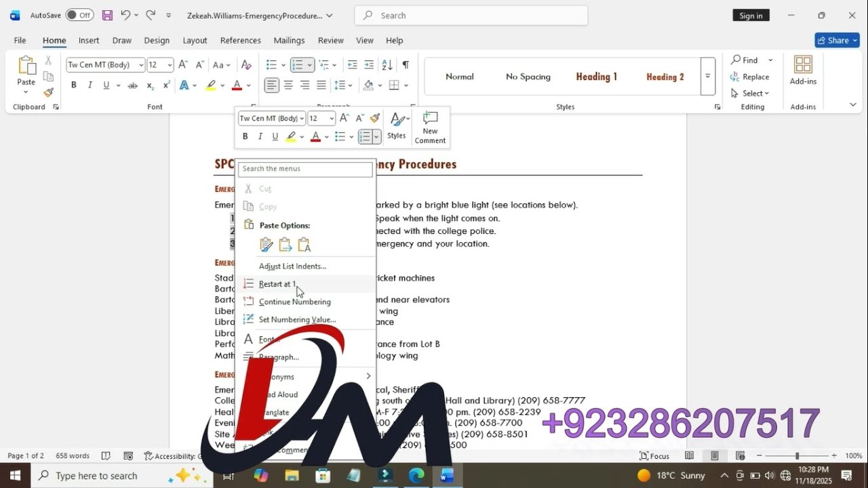Toggle the AutoSave switch

tap(79, 15)
